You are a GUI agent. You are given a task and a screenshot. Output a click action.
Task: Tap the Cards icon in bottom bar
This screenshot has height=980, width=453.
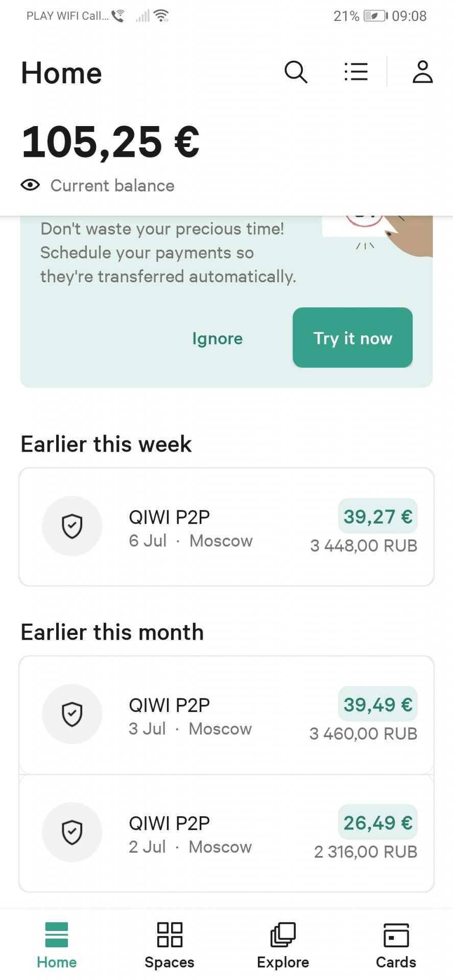tap(396, 935)
